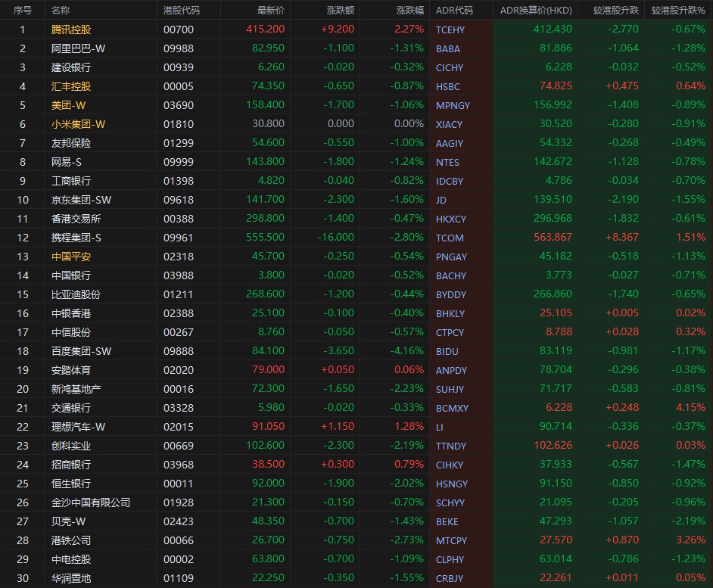713x588 pixels.
Task: Click the 较港股升跌% column header
Action: (678, 10)
